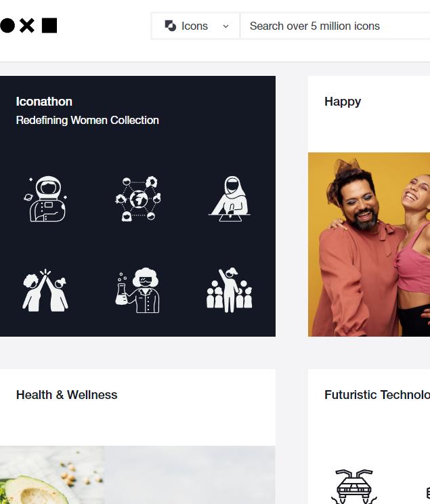Expand the Icons search type dropdown

point(196,26)
